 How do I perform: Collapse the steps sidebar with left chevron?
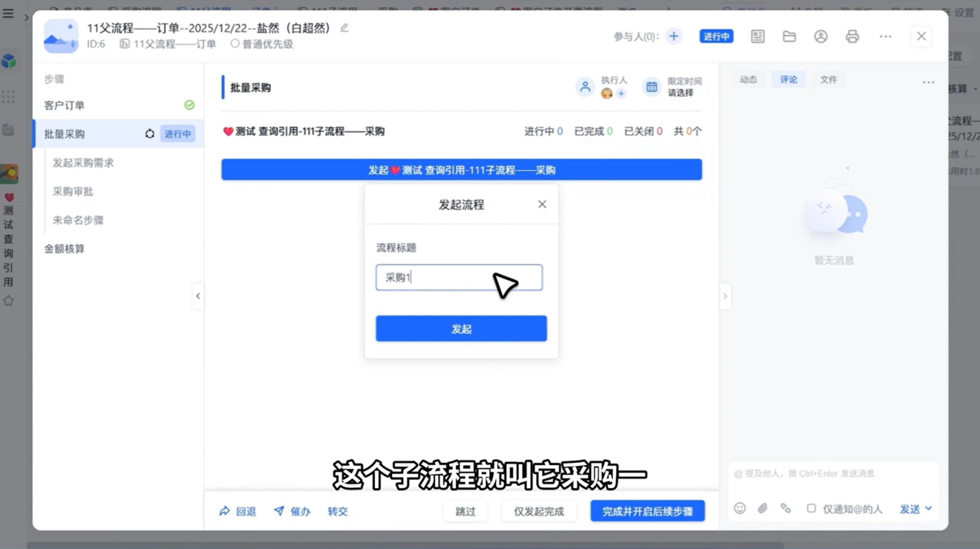coord(198,296)
